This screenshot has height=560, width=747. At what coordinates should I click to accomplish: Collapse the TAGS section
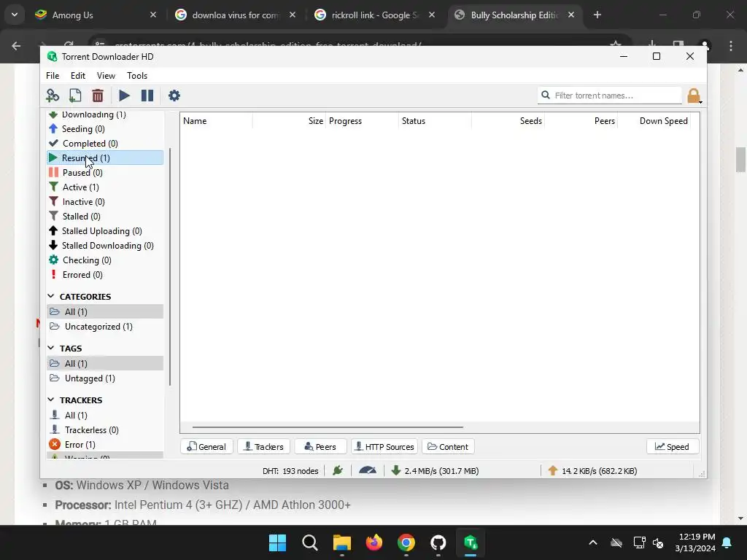pos(51,348)
